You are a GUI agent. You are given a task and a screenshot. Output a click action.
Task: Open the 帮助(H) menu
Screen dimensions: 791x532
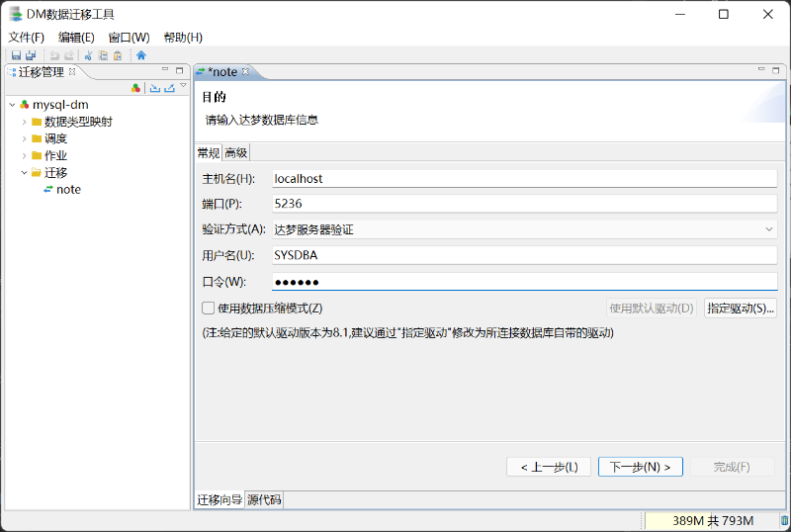click(x=183, y=38)
